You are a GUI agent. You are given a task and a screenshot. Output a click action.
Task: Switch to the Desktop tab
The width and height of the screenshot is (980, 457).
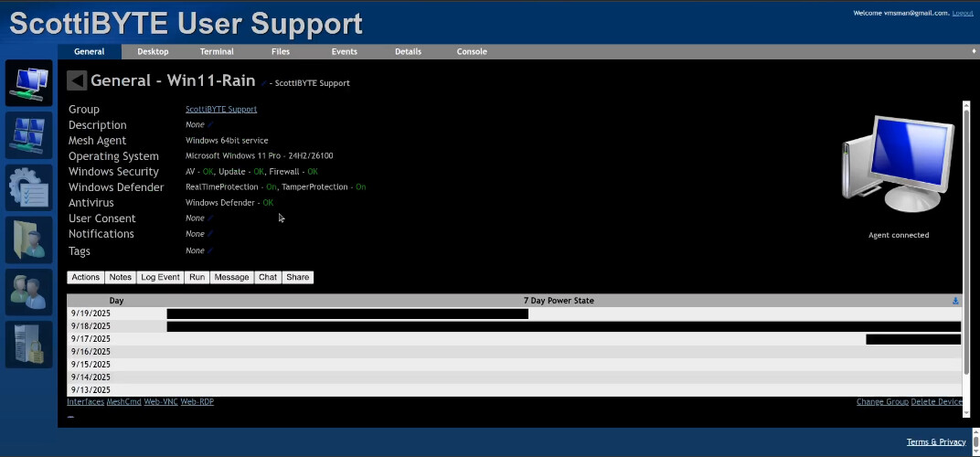click(x=153, y=52)
